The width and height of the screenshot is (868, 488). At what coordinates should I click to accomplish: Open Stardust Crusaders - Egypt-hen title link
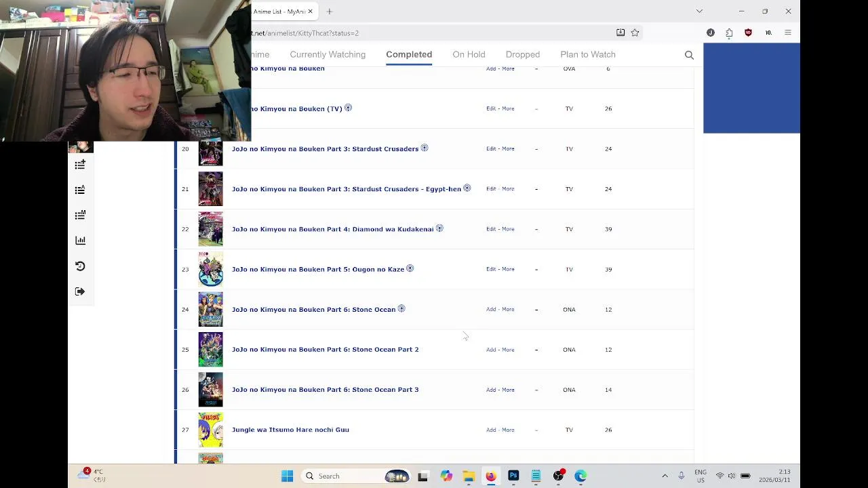point(347,189)
